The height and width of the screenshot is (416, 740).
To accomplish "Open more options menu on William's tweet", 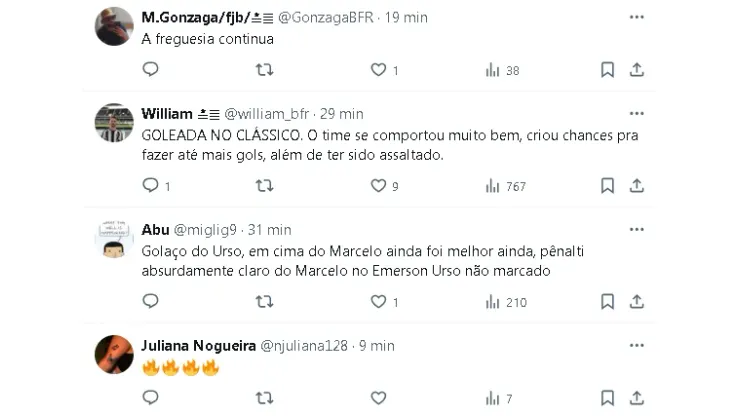I will (x=636, y=114).
